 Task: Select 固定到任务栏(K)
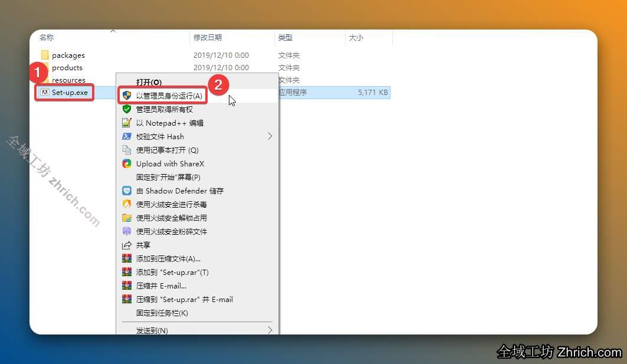[x=198, y=313]
